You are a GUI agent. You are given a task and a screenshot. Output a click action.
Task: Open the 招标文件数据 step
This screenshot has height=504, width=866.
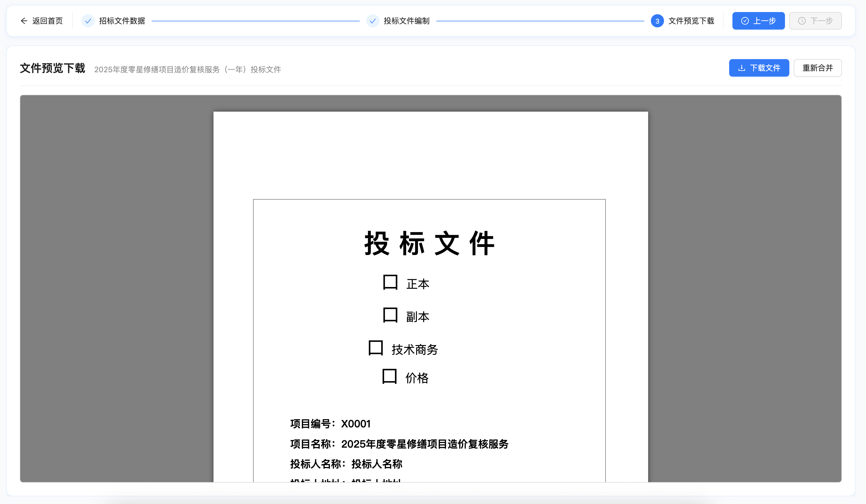[122, 21]
